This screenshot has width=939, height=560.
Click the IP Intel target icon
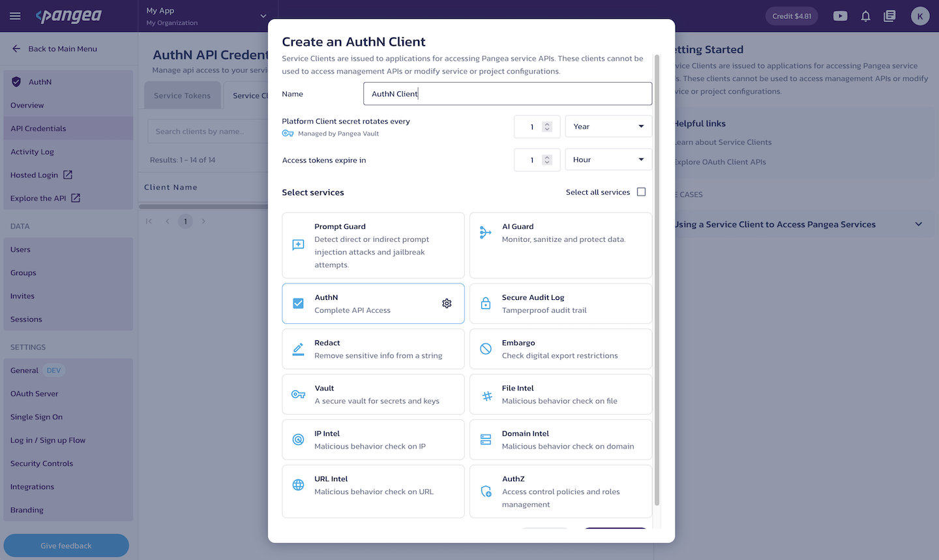(x=298, y=439)
